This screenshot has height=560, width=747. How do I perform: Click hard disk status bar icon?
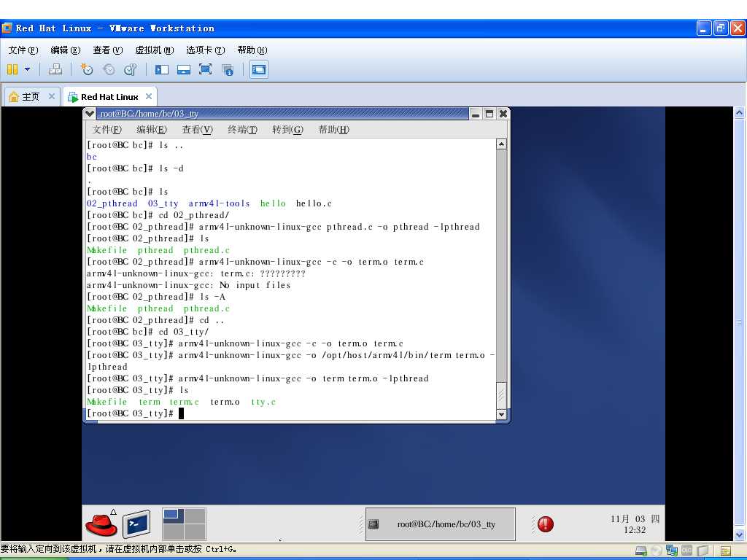(x=640, y=551)
